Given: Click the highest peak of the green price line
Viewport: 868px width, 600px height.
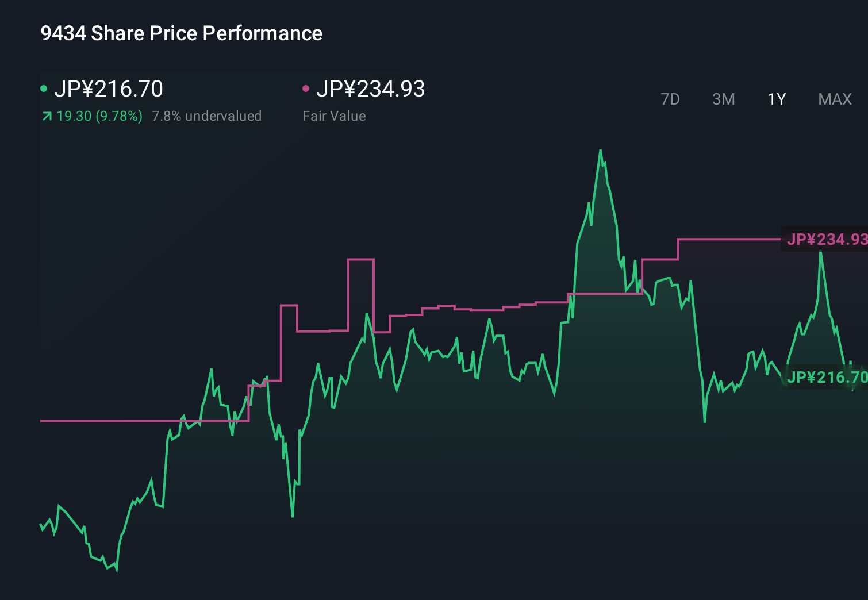Looking at the screenshot, I should (x=601, y=151).
